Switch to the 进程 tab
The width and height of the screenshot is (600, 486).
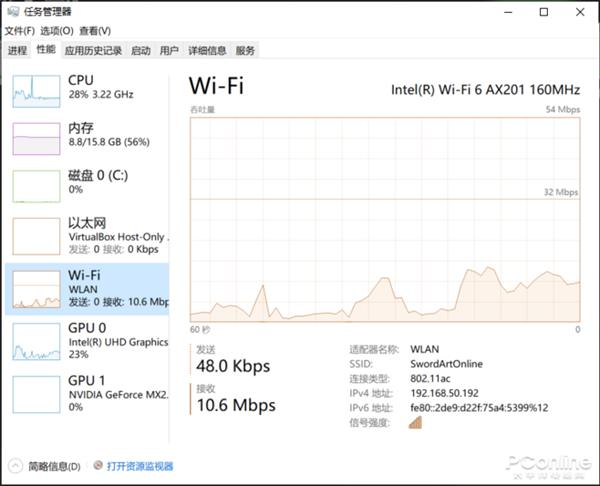click(x=17, y=50)
